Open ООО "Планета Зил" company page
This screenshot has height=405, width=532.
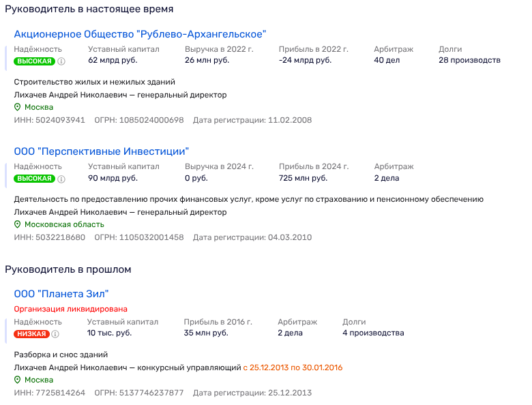click(x=61, y=294)
